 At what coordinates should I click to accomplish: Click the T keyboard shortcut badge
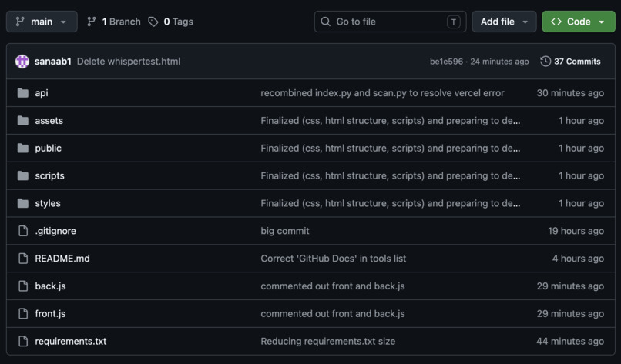(x=454, y=22)
